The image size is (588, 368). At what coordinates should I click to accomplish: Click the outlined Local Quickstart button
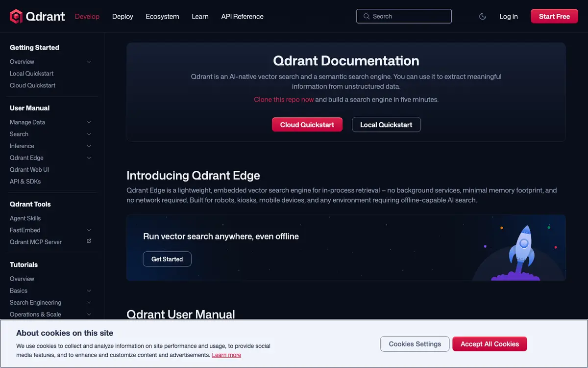(x=386, y=125)
